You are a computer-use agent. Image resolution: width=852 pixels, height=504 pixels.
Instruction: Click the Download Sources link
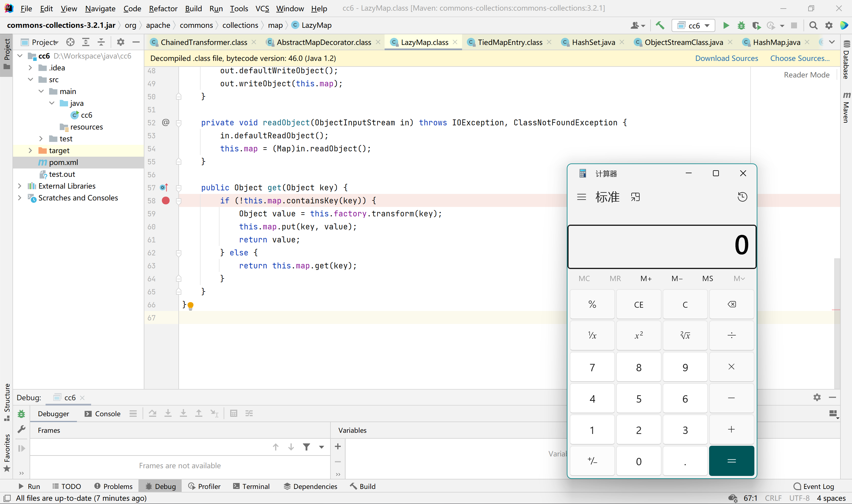[x=726, y=58]
